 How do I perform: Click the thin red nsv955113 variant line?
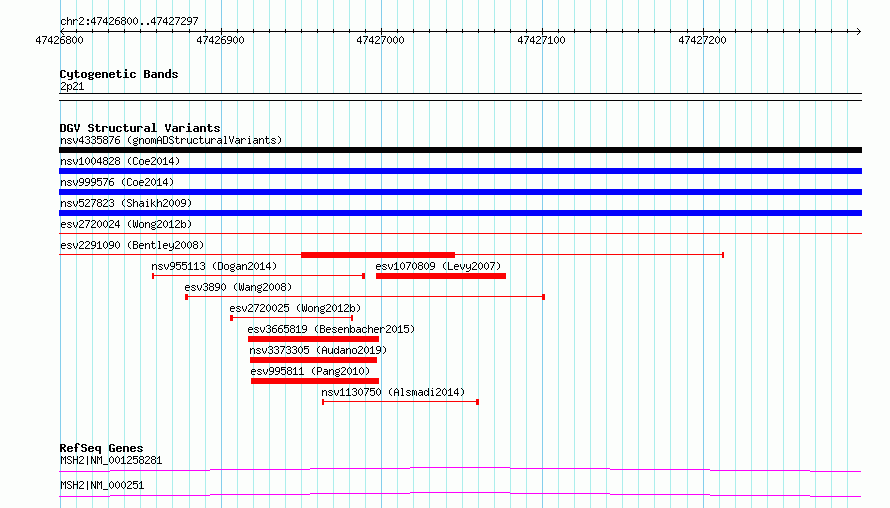[258, 276]
